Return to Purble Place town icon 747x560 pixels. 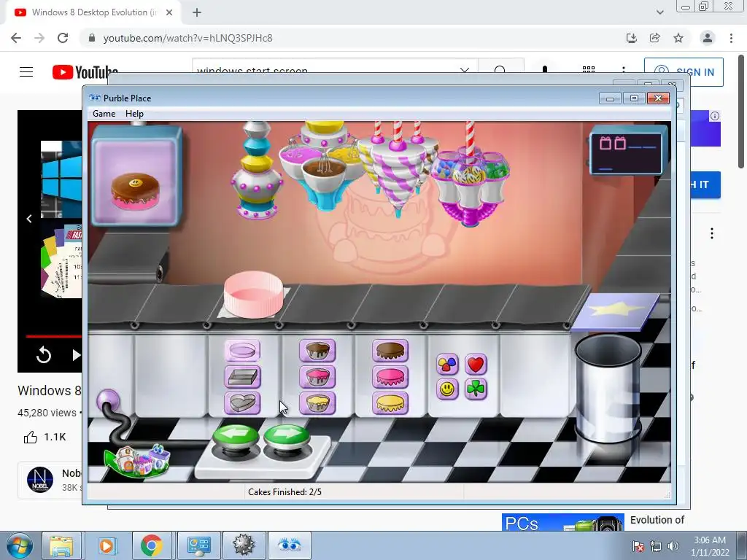138,460
